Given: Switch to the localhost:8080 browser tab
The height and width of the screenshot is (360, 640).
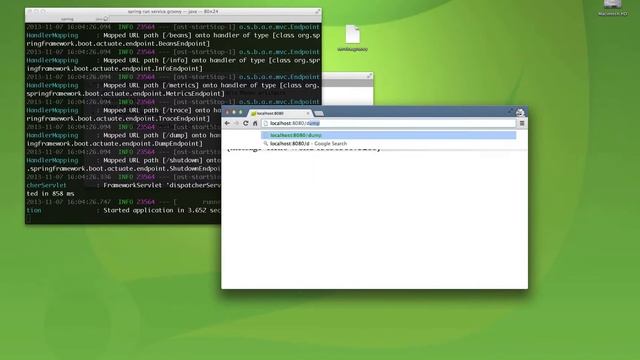Looking at the screenshot, I should tap(280, 113).
